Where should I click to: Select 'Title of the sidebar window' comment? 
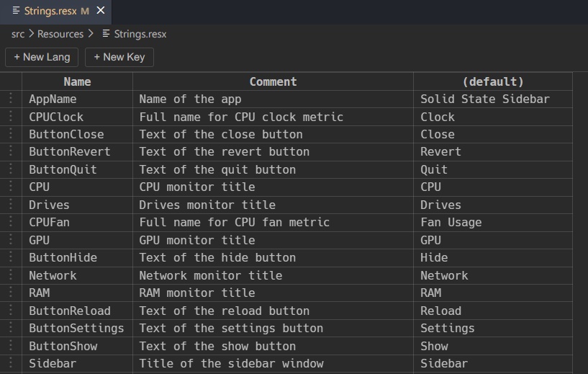click(273, 364)
